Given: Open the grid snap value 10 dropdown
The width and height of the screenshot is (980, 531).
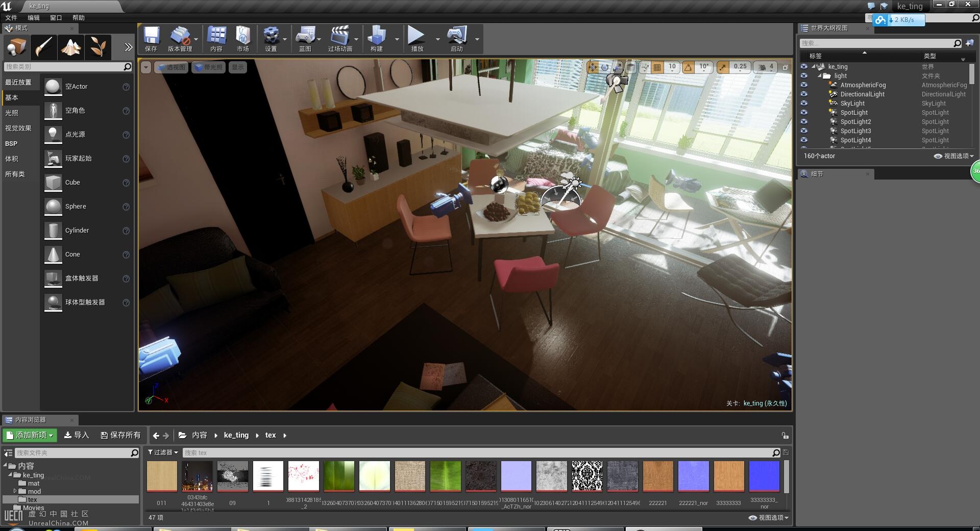Looking at the screenshot, I should pos(672,67).
